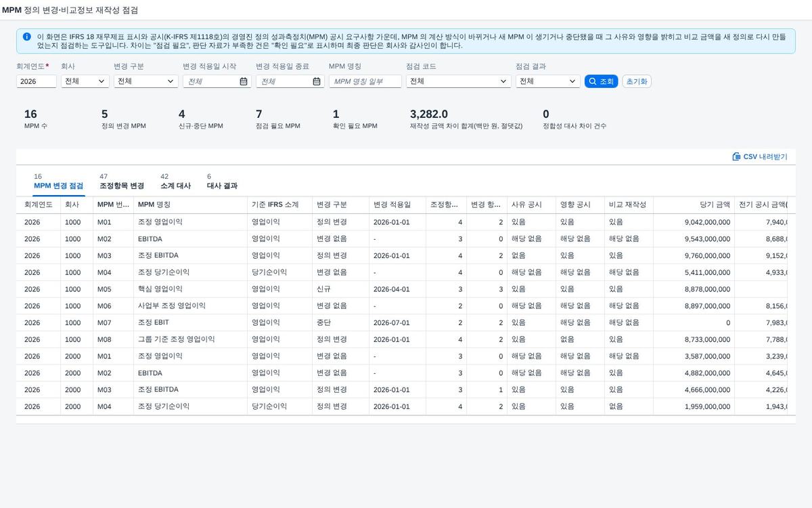Click the info icon in the blue banner
This screenshot has width=812, height=508.
tap(26, 37)
